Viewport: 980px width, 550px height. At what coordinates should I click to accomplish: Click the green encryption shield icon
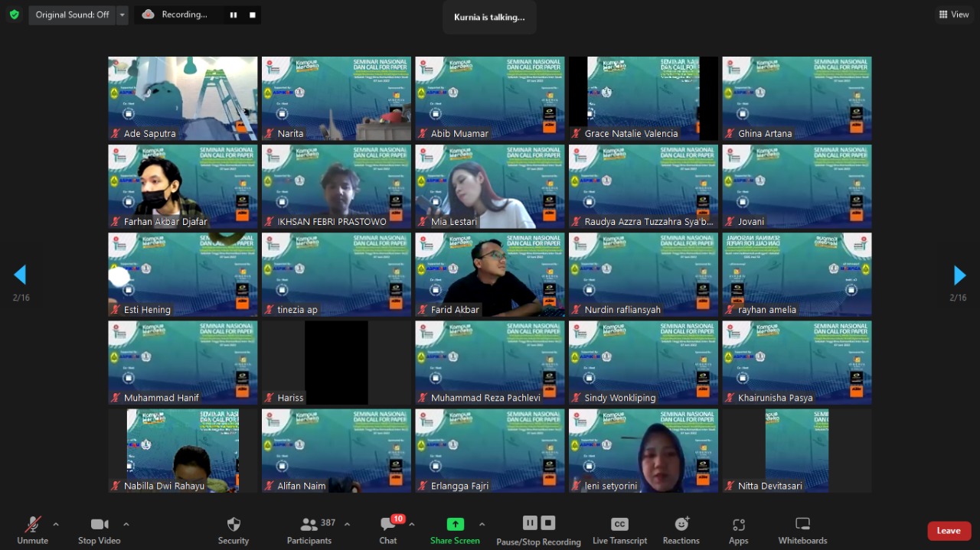point(14,15)
